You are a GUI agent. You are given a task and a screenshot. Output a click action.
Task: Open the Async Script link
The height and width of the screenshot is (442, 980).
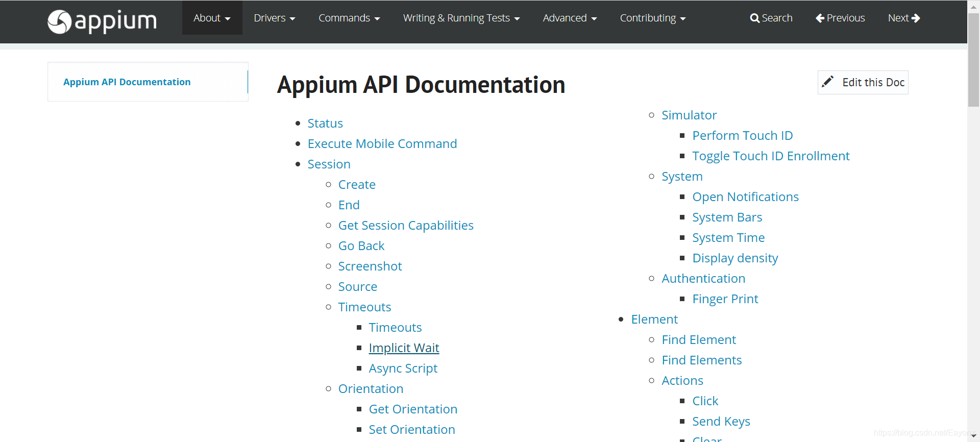coord(403,369)
